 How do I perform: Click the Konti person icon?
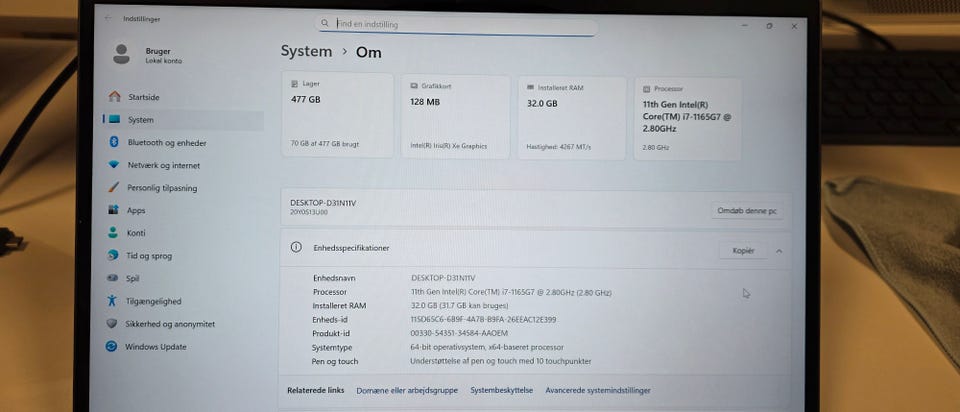[113, 233]
